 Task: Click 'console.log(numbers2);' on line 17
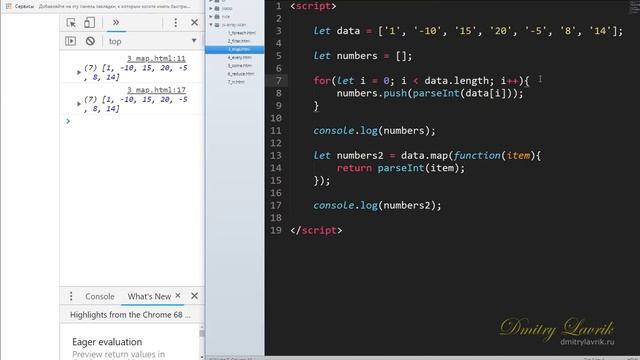(x=377, y=205)
